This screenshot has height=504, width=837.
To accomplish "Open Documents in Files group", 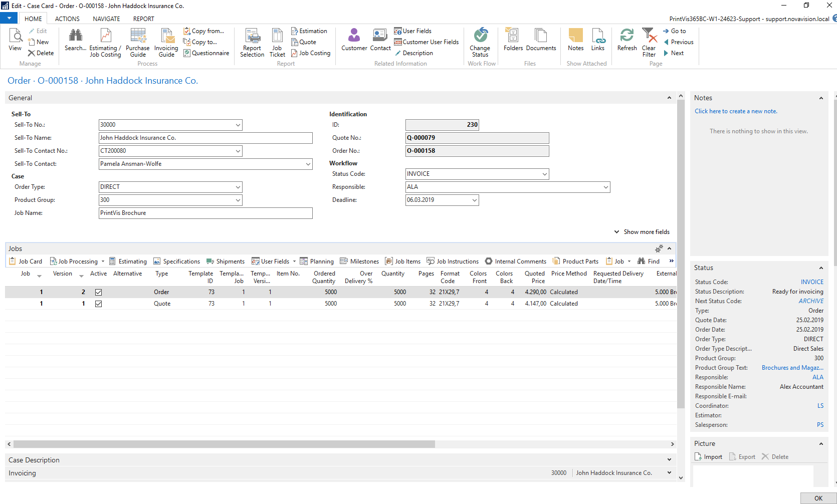I will (541, 40).
